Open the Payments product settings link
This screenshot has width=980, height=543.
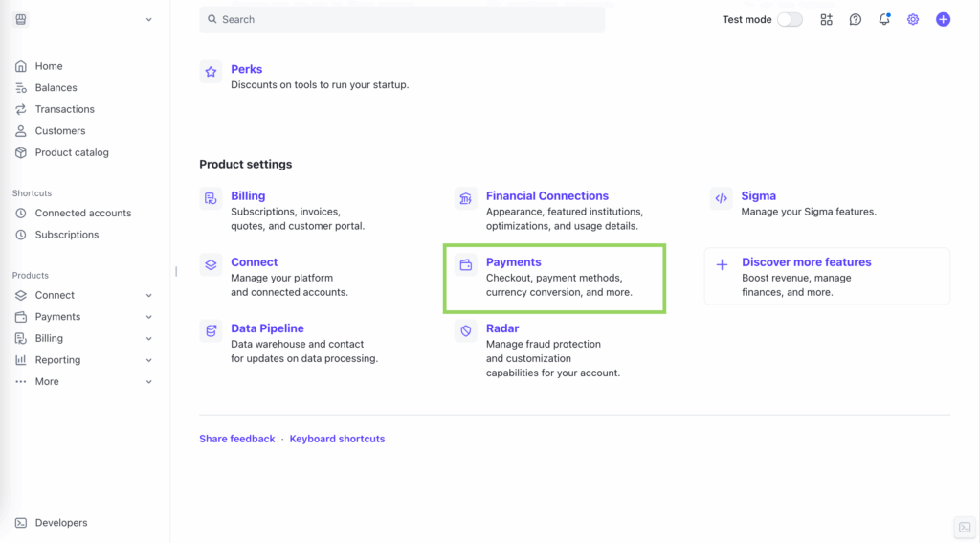[513, 262]
